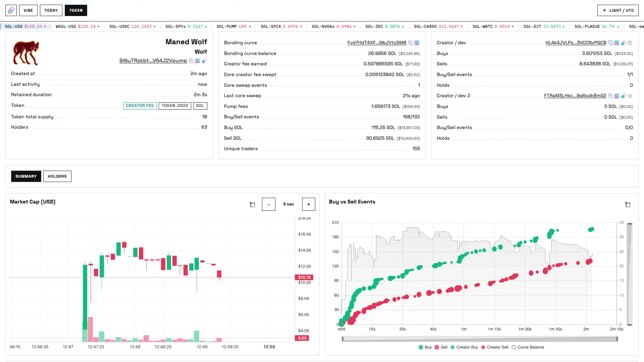Image resolution: width=644 pixels, height=362 pixels.
Task: Click the vertical range slider beside events chart
Action: click(x=630, y=274)
